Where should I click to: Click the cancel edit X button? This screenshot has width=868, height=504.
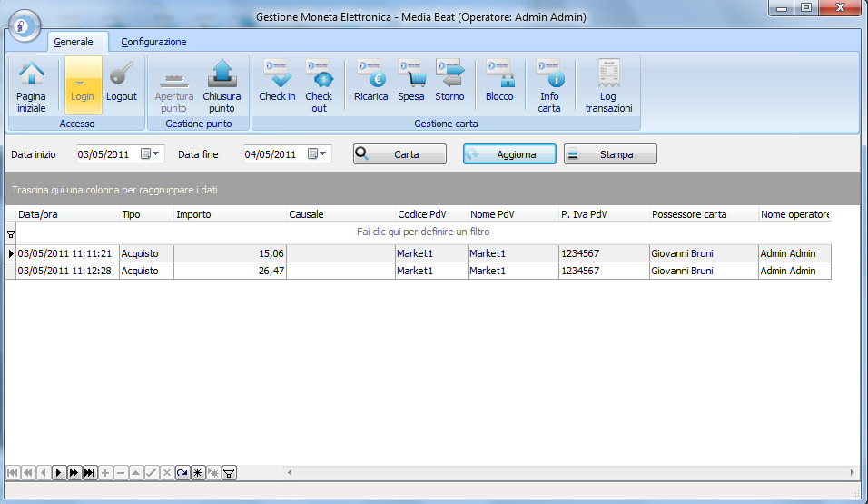coord(167,473)
